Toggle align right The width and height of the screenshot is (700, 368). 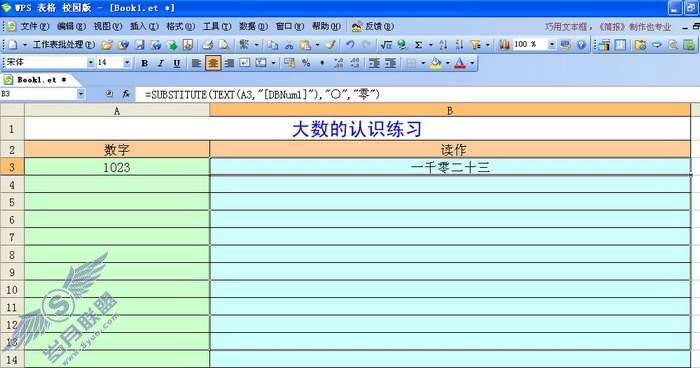229,63
